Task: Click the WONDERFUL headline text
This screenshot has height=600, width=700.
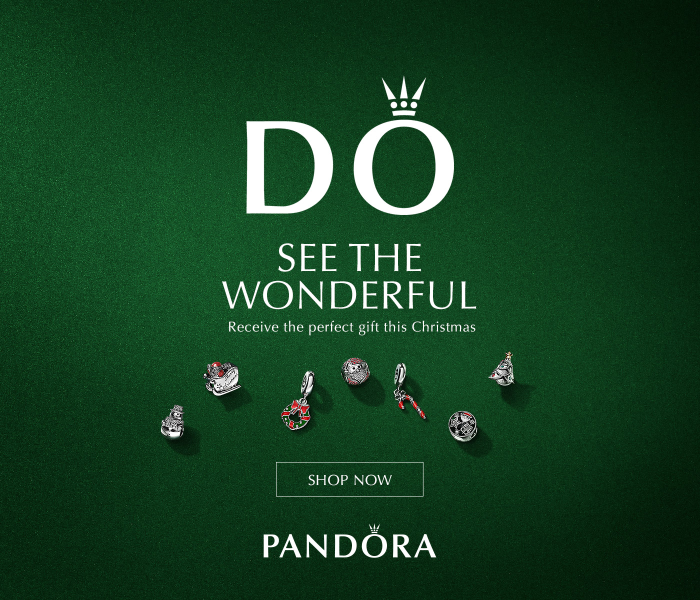Action: (x=349, y=294)
